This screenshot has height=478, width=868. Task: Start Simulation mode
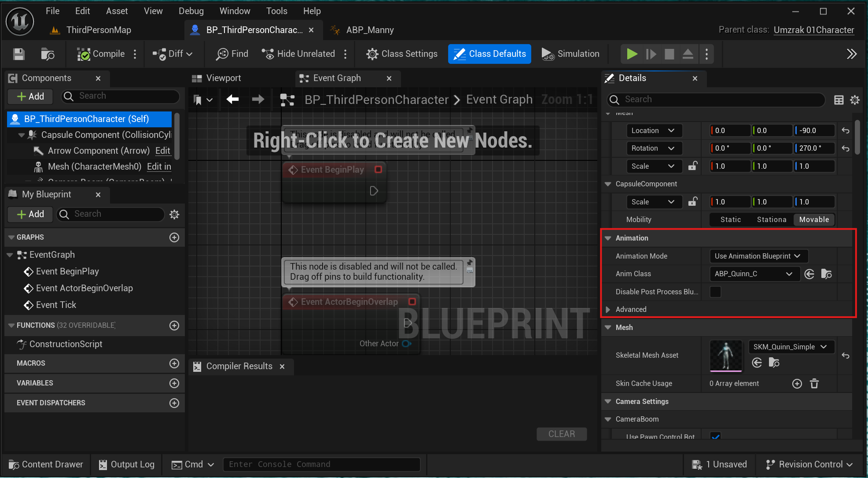tap(570, 54)
